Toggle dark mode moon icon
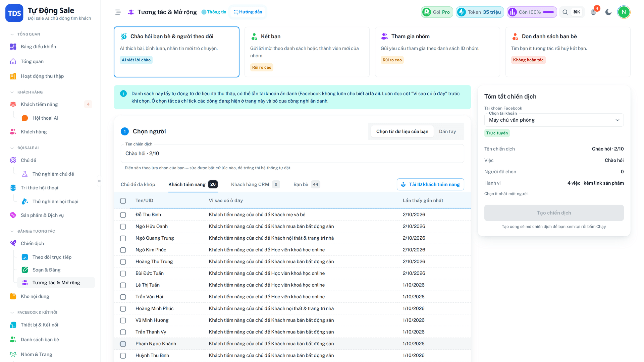This screenshot has width=644, height=362. 608,12
